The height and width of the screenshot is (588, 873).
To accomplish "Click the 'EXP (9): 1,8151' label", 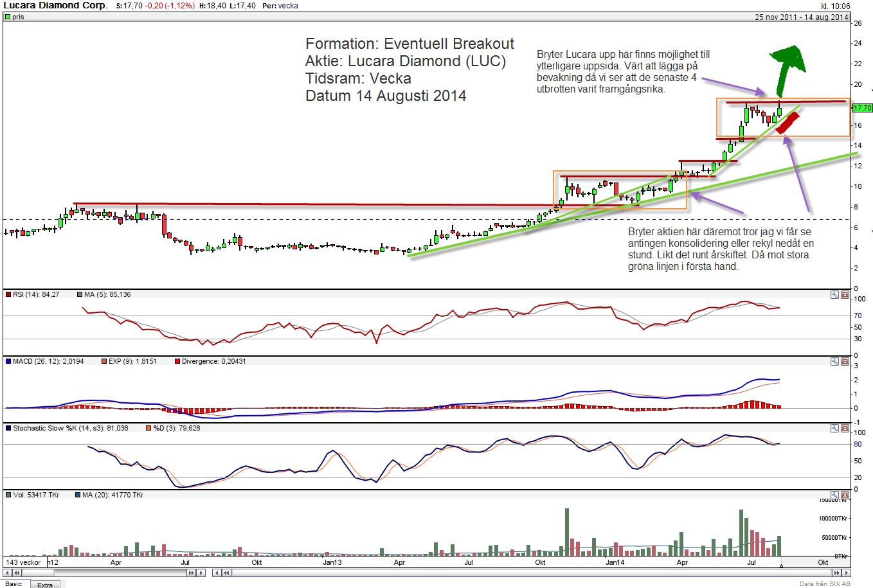I will tap(132, 362).
